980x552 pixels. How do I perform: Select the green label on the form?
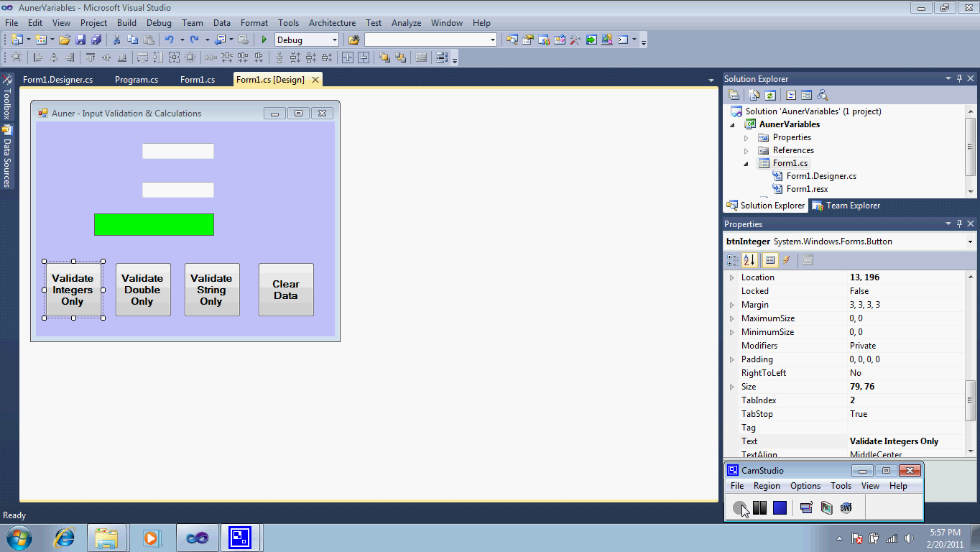[x=154, y=224]
